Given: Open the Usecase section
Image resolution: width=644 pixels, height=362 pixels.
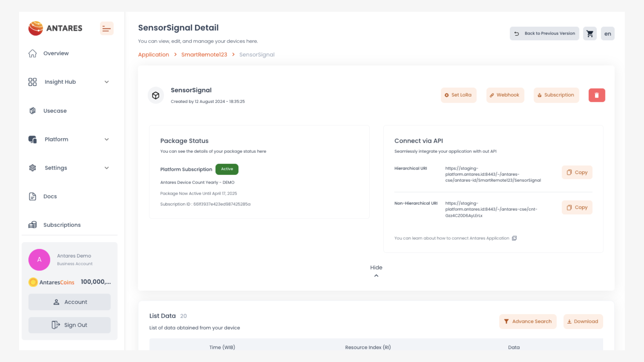Looking at the screenshot, I should pos(55,111).
